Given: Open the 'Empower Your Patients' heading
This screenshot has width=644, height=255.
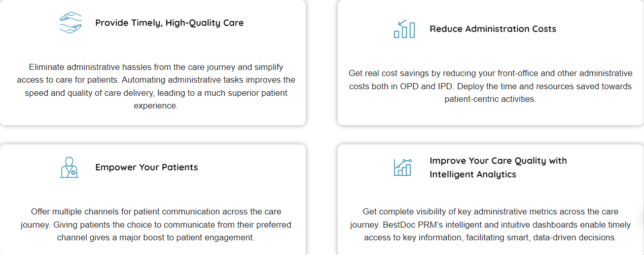Looking at the screenshot, I should pyautogui.click(x=147, y=167).
